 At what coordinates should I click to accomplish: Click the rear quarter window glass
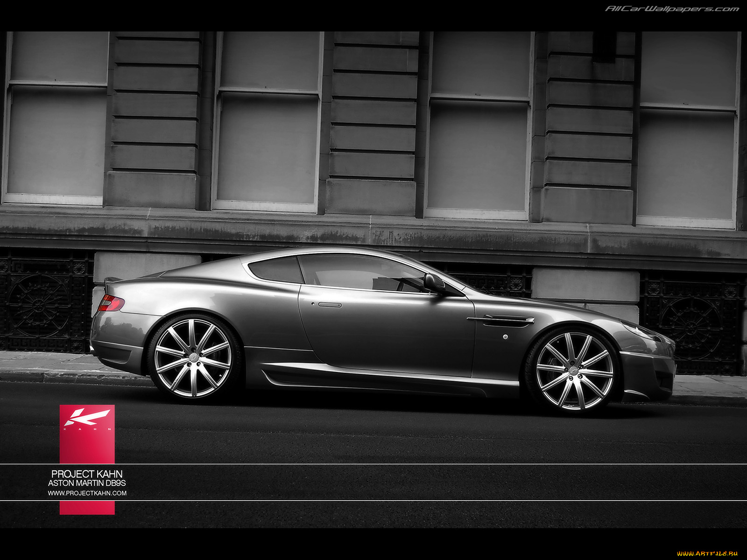(276, 270)
